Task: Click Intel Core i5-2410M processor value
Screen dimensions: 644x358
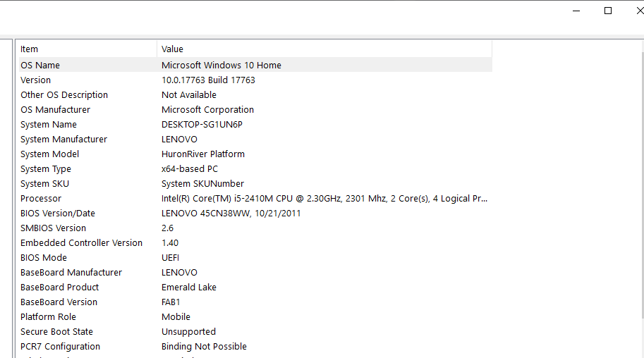Action: click(324, 198)
